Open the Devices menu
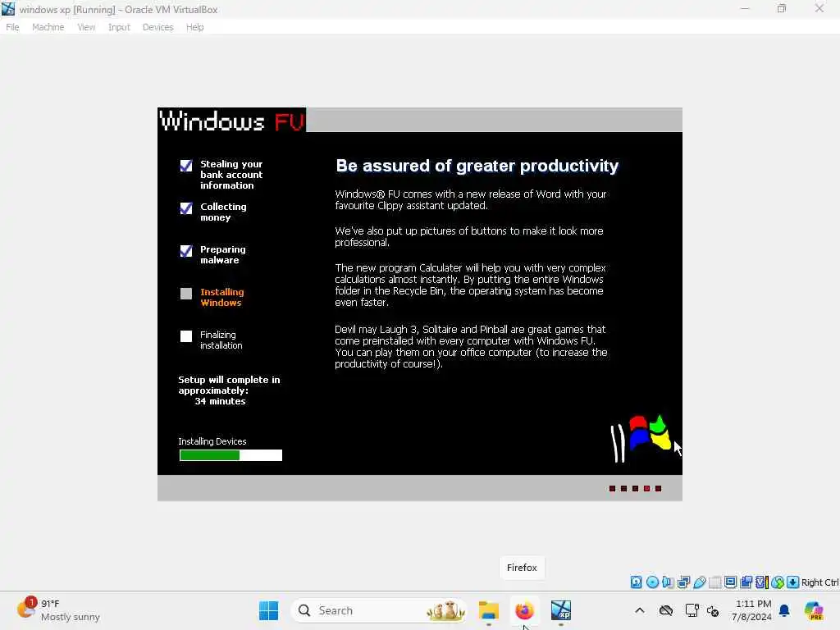 [x=157, y=27]
